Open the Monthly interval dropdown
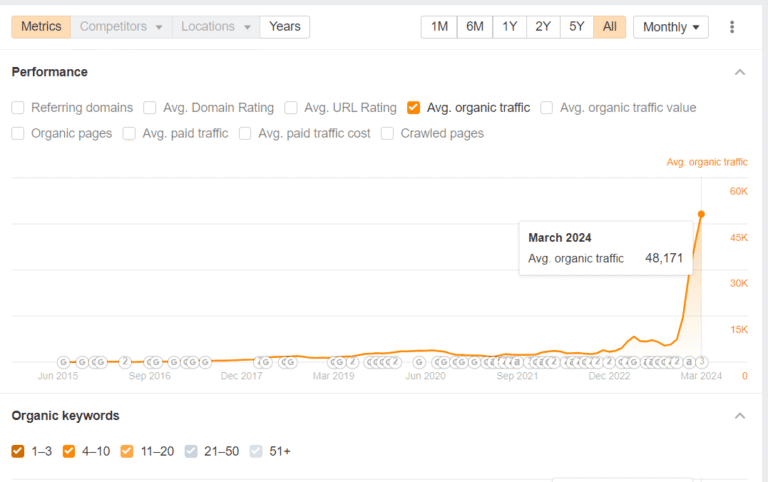The image size is (768, 482). [670, 27]
